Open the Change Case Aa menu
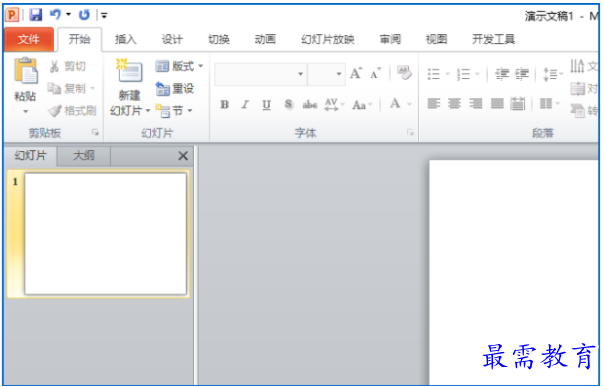The image size is (604, 388). 362,104
